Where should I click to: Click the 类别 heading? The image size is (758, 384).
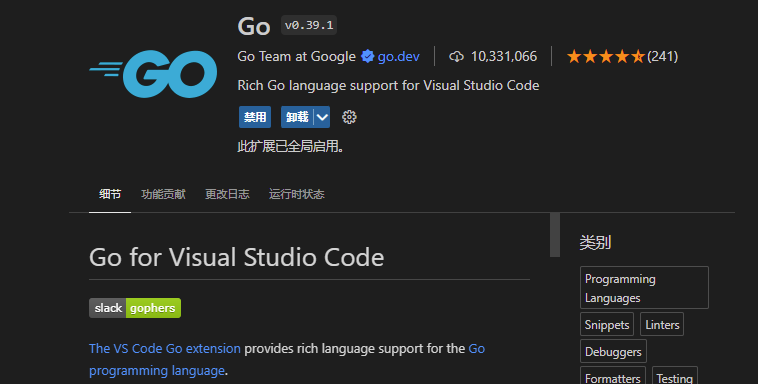(595, 242)
